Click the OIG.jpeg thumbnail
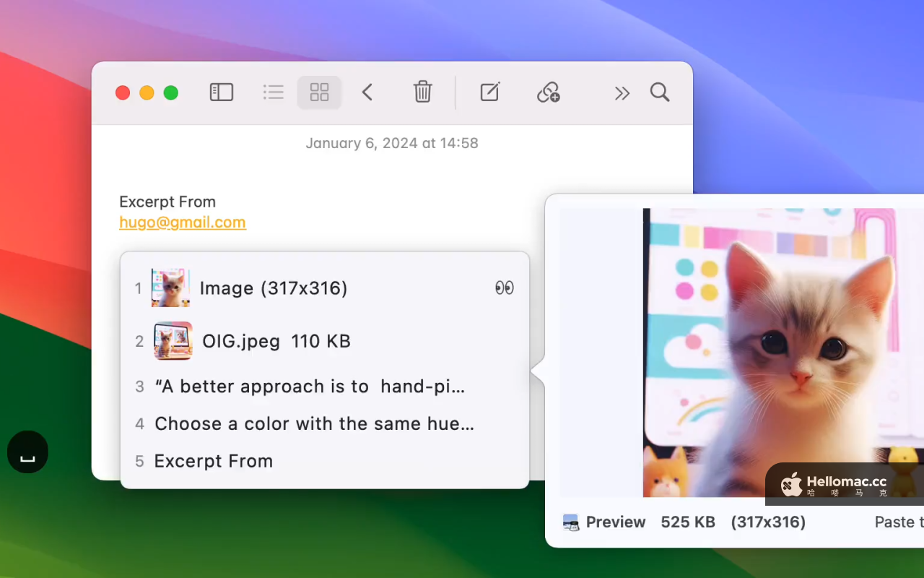Screen dimensions: 924x578 point(173,341)
